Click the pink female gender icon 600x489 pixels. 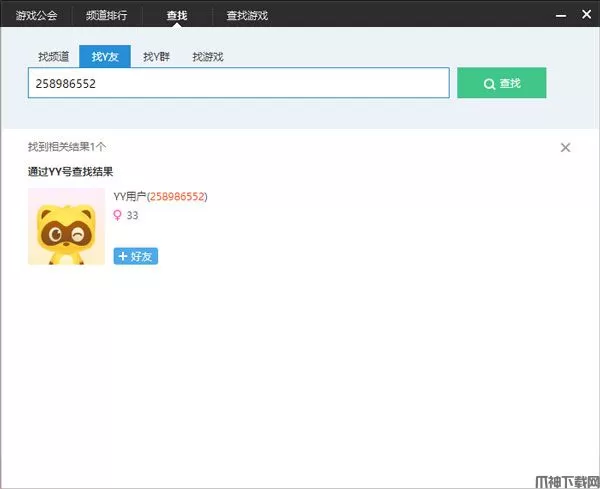(x=117, y=215)
